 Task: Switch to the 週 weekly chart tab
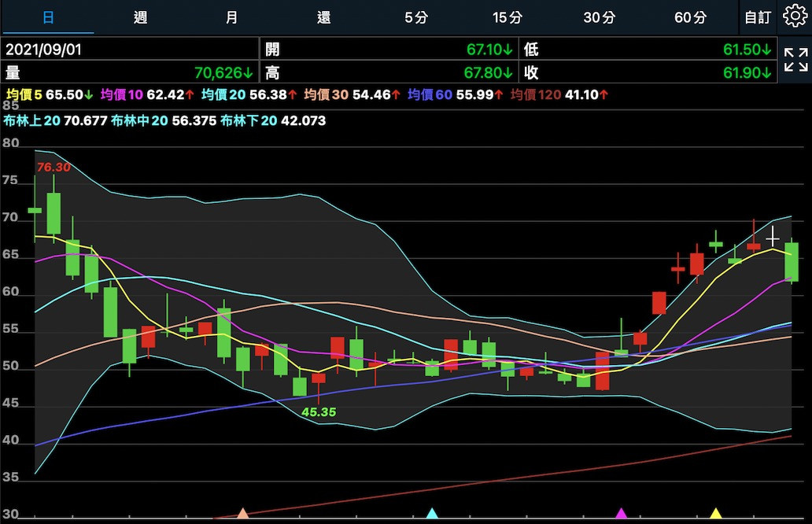140,17
